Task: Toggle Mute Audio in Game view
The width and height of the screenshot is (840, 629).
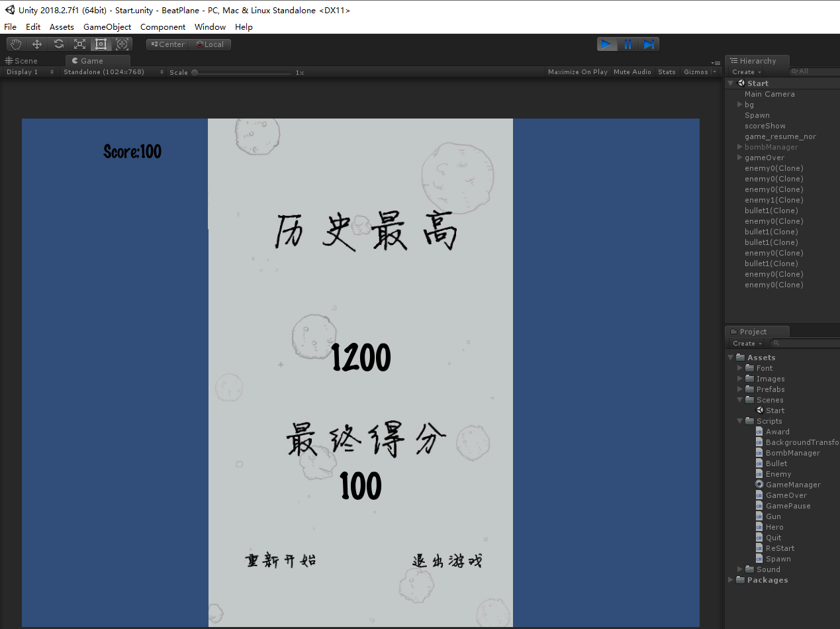Action: coord(632,72)
